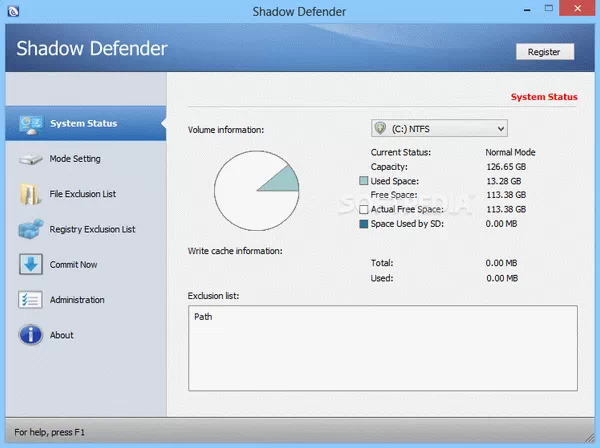This screenshot has height=448, width=600.
Task: Click the Space Used by SD swatch
Action: (x=364, y=224)
